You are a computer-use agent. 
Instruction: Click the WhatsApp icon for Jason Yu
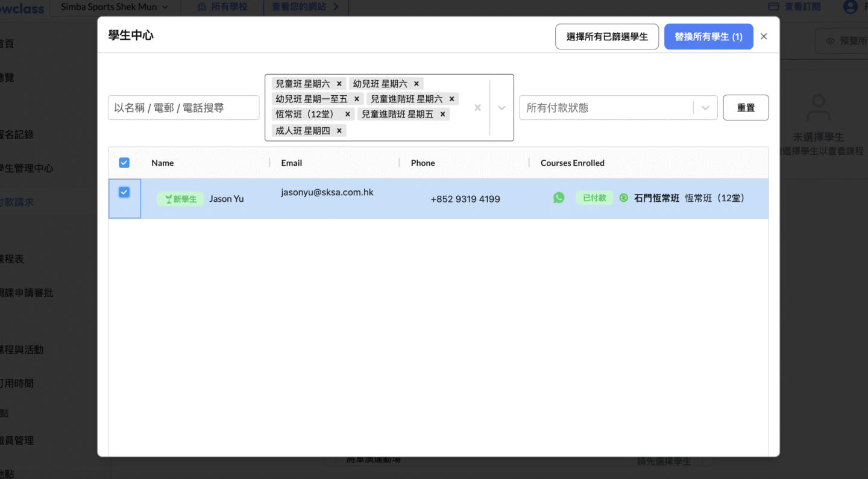click(x=559, y=198)
